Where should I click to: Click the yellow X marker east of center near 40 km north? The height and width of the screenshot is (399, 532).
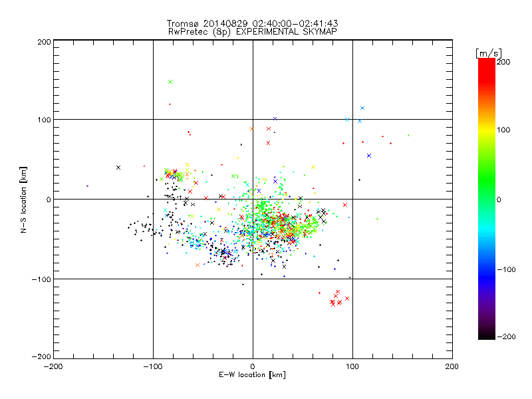coord(313,167)
